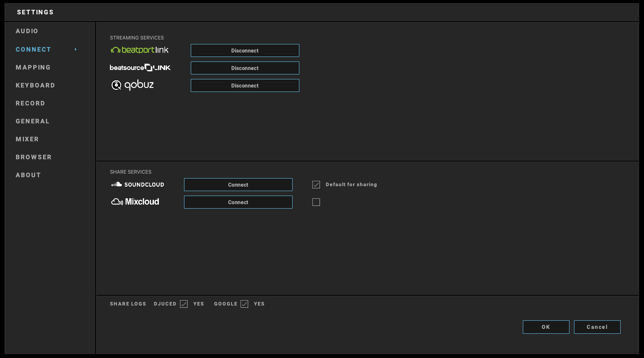Image resolution: width=644 pixels, height=358 pixels.
Task: Go to Browser settings
Action: click(34, 157)
